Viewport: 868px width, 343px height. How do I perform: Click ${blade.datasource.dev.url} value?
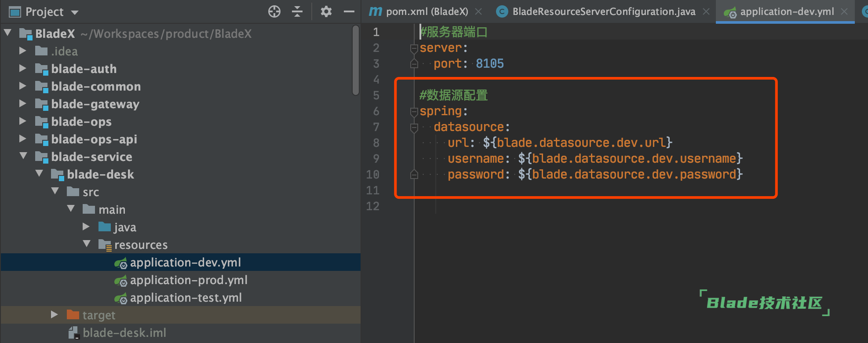point(578,143)
